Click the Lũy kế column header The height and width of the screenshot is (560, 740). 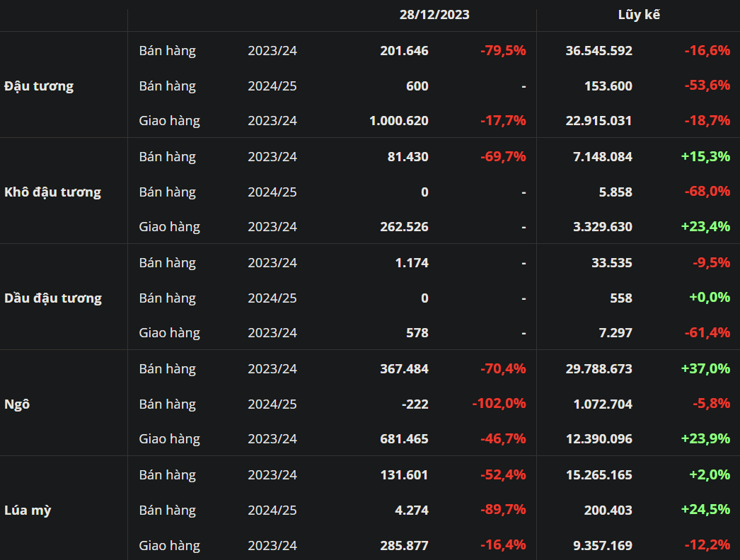click(x=639, y=15)
